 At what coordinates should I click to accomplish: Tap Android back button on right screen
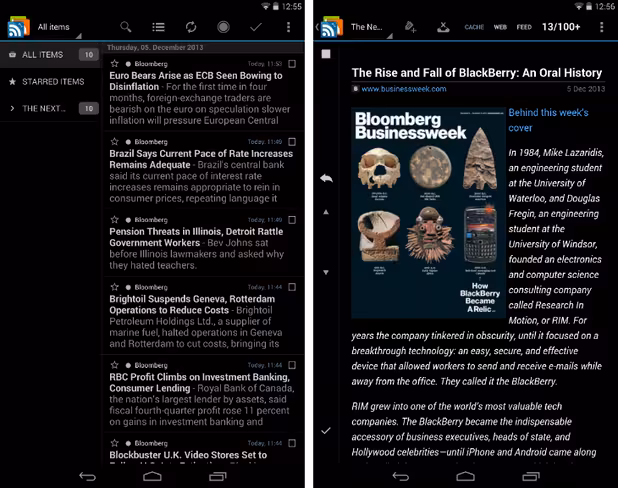pos(401,477)
